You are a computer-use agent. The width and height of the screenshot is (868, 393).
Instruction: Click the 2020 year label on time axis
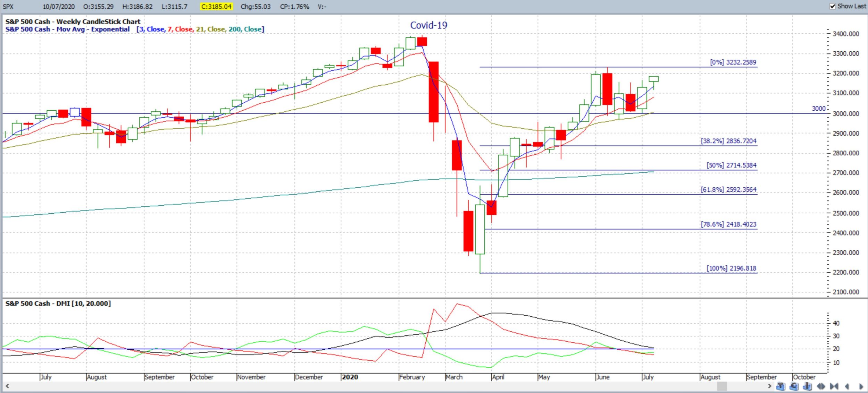point(350,377)
